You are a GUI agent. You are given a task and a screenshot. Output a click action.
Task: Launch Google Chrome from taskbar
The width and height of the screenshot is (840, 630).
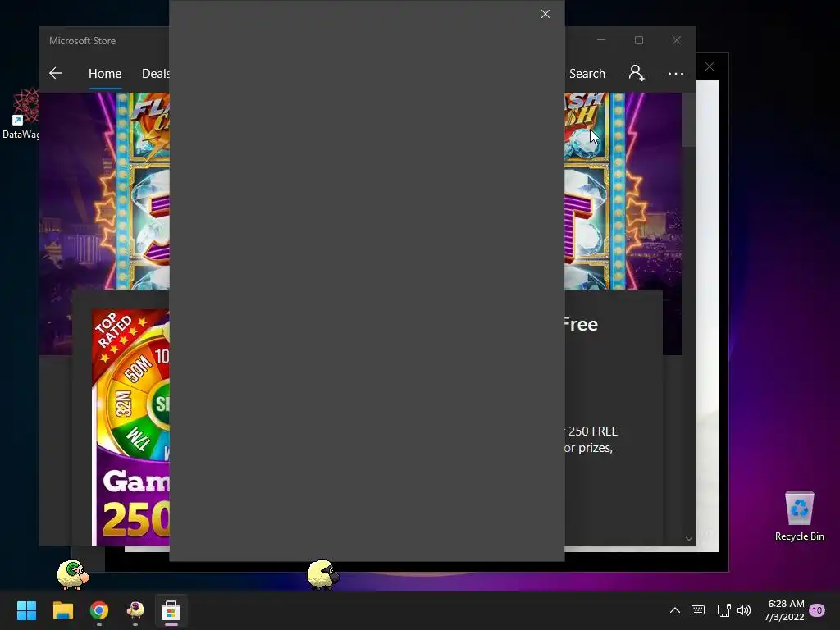pos(99,610)
